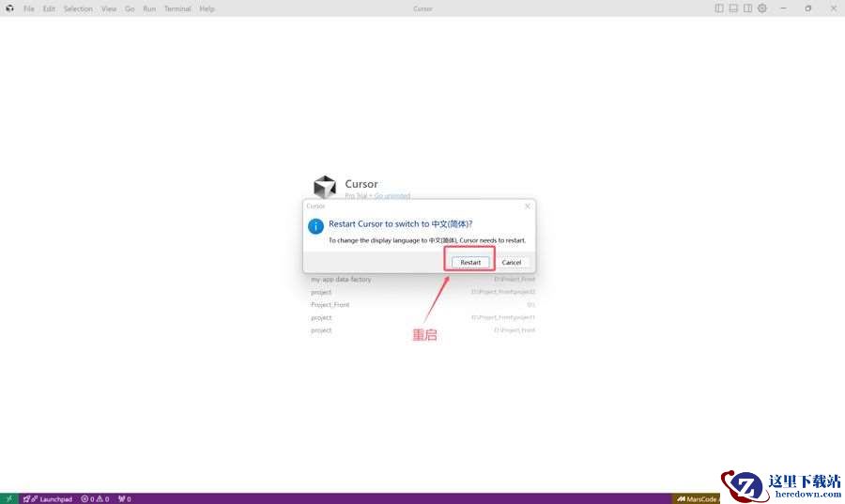
Task: Click Cancel in the restart dialog
Action: pyautogui.click(x=512, y=262)
